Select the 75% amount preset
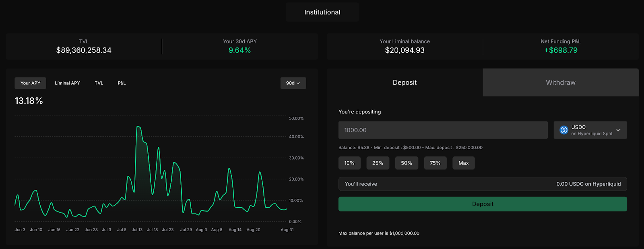The width and height of the screenshot is (644, 249). (x=435, y=163)
